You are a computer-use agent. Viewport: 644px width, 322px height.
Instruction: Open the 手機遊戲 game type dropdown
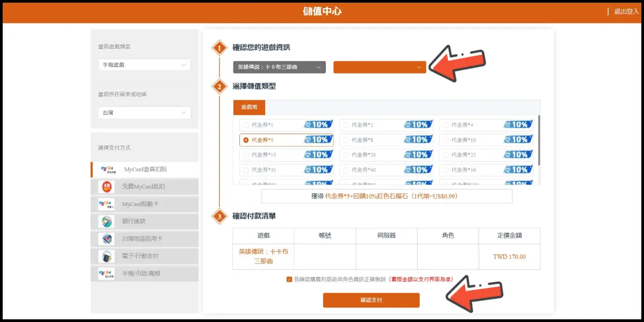click(144, 65)
